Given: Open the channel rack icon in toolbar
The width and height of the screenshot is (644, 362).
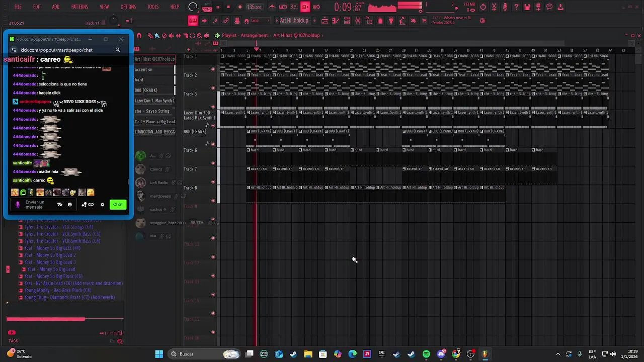Looking at the screenshot, I should 347,21.
